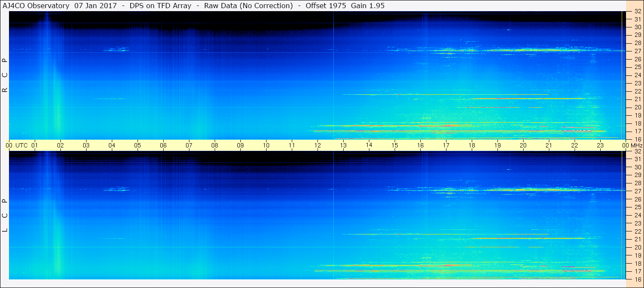644x288 pixels.
Task: Click the 29 MHz label beside LCP panel
Action: [638, 175]
